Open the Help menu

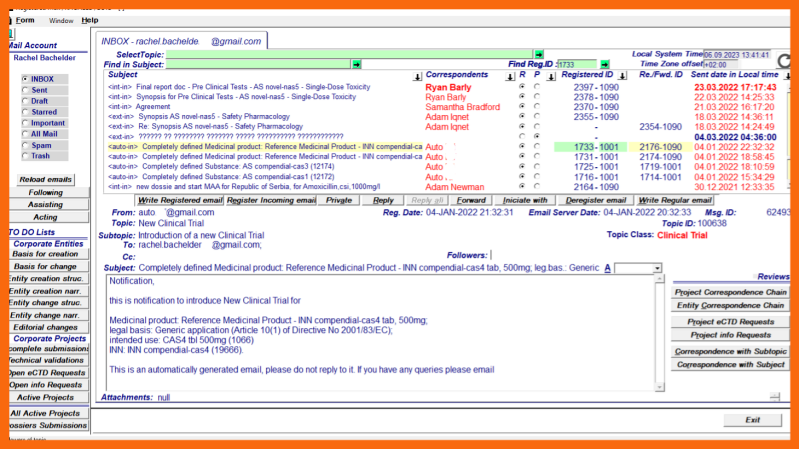pyautogui.click(x=90, y=20)
